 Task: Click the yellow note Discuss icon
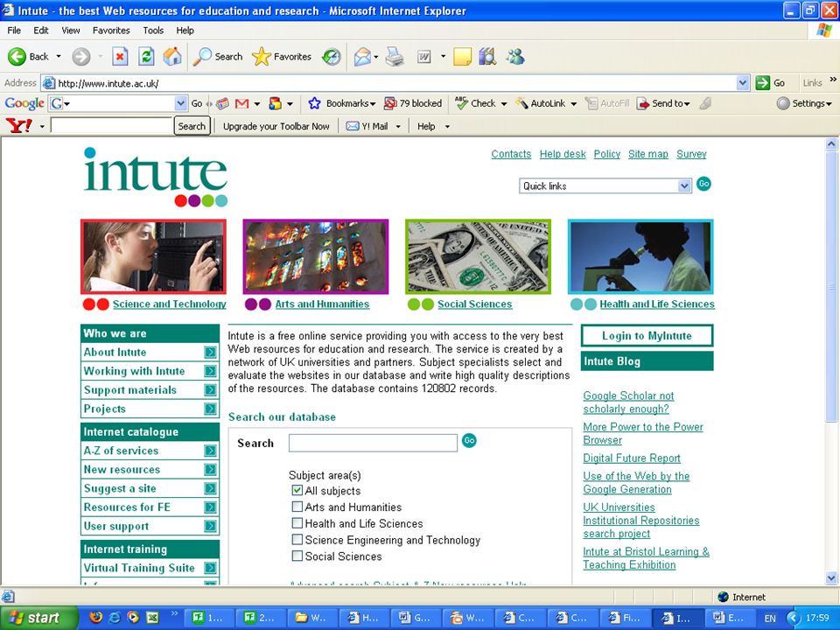click(x=462, y=56)
